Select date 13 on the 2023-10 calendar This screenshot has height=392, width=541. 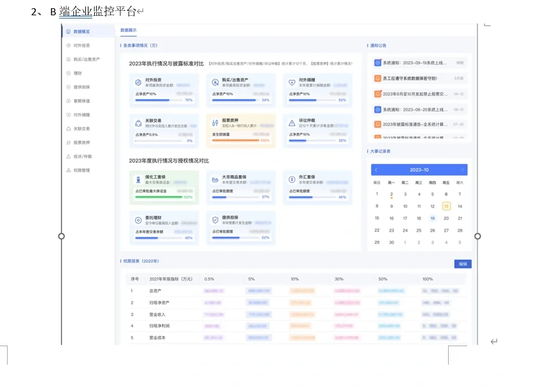446,206
